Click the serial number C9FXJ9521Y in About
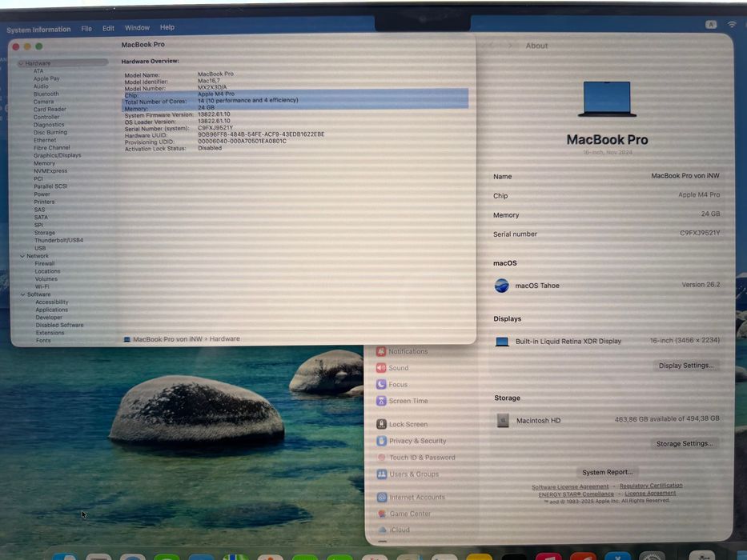 699,233
